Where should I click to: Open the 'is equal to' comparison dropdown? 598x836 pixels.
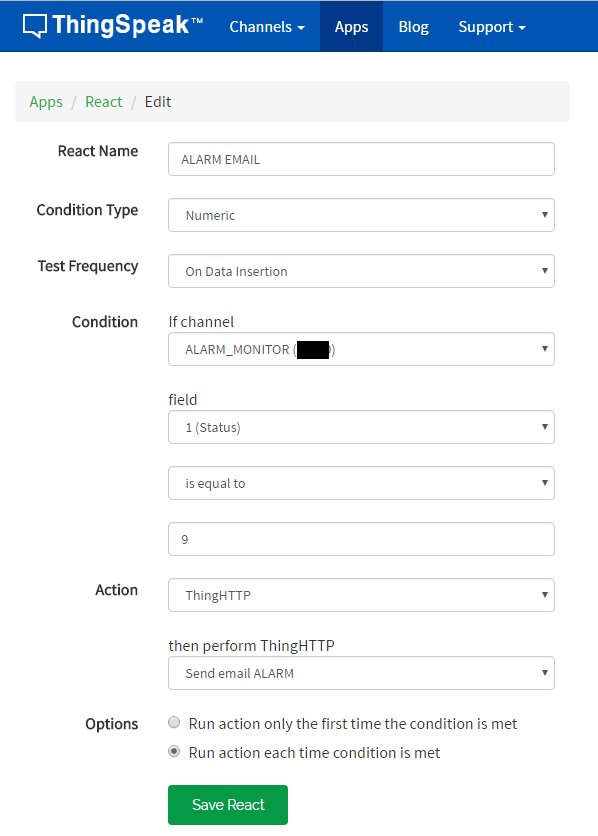(360, 483)
